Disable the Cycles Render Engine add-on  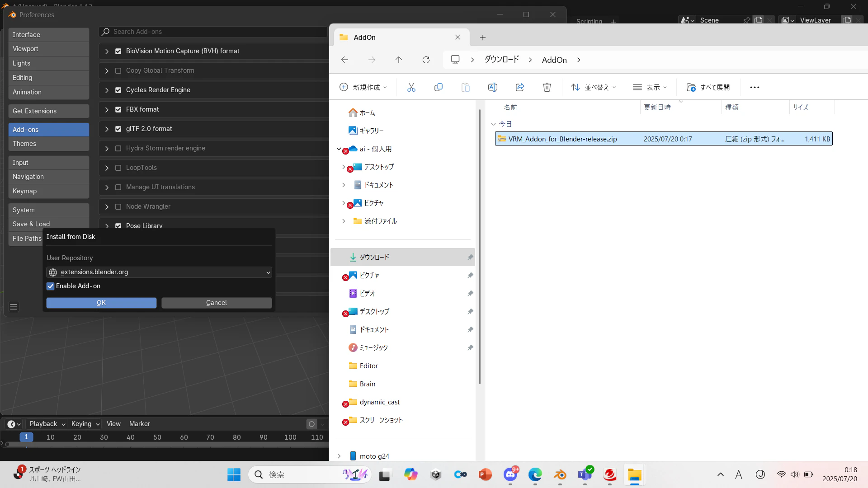[118, 90]
